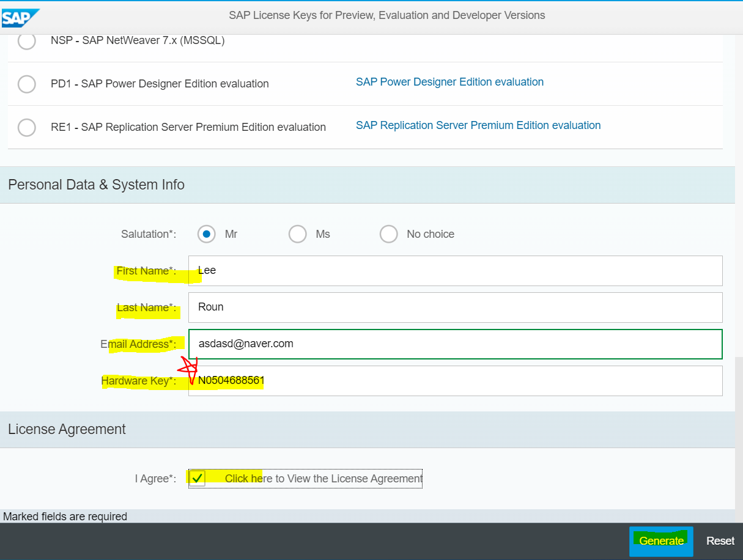Viewport: 743px width, 560px height.
Task: Click the License Agreement section heading
Action: (x=67, y=429)
